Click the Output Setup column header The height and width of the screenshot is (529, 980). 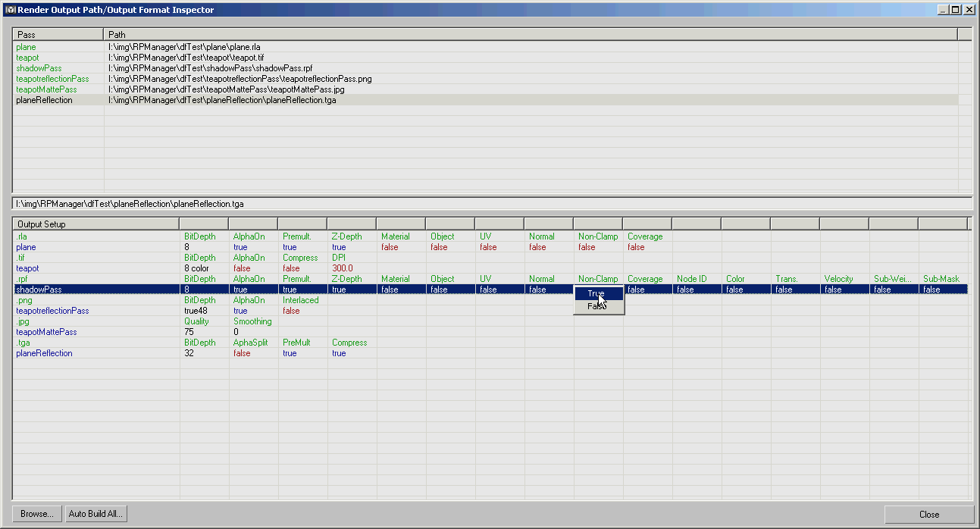[96, 224]
